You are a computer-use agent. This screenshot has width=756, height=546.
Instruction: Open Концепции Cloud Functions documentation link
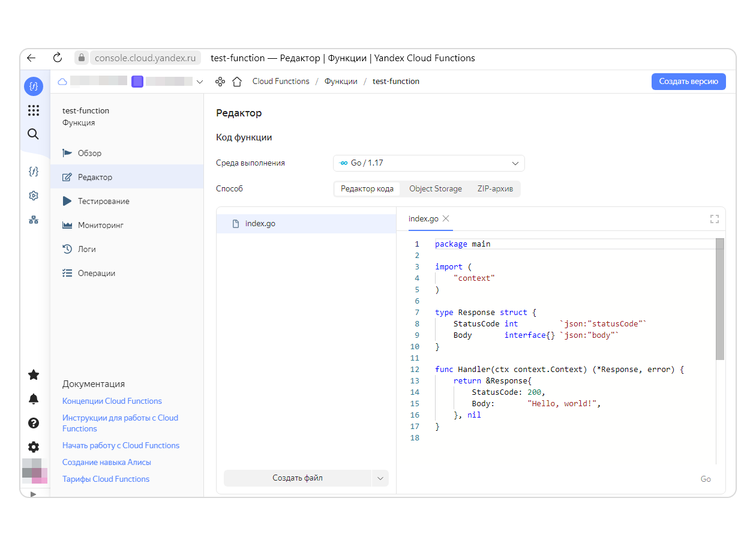pos(112,401)
